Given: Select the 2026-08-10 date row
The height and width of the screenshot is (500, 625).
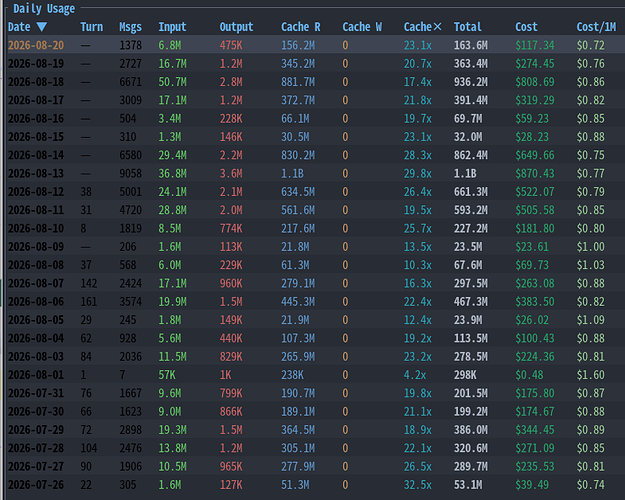Looking at the screenshot, I should [x=316, y=228].
